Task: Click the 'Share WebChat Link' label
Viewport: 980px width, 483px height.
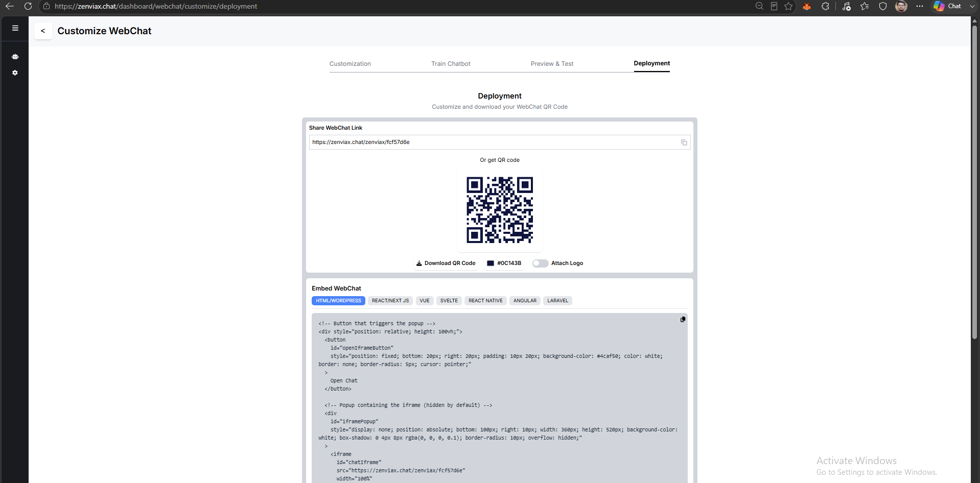Action: point(336,128)
